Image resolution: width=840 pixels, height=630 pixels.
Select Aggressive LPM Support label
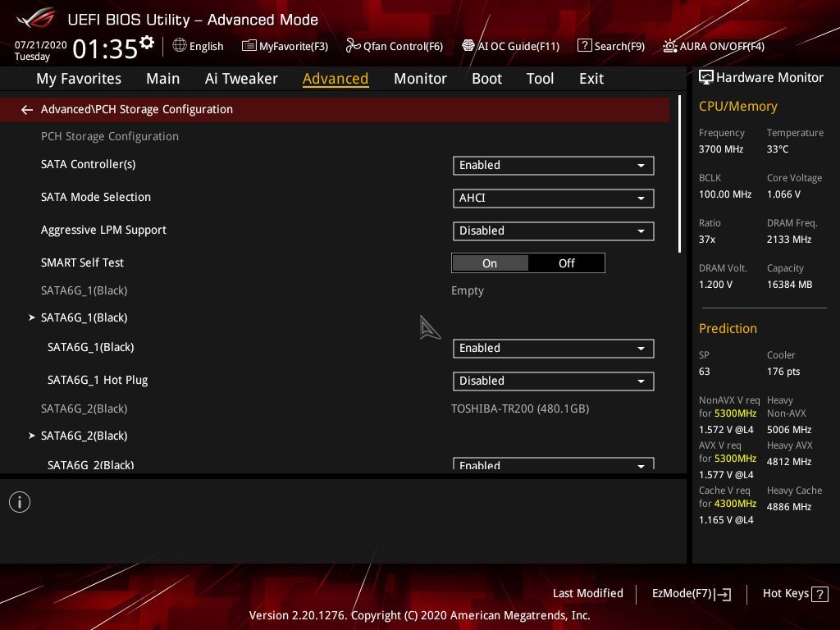point(103,230)
